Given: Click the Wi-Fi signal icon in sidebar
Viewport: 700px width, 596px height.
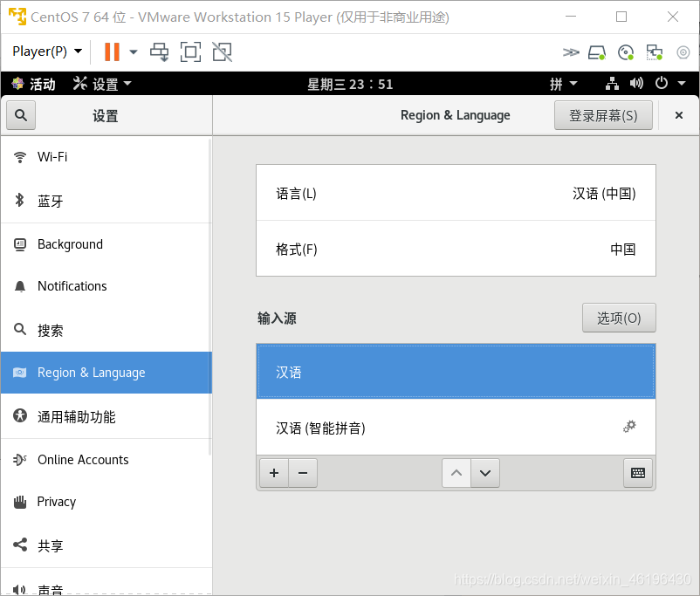Looking at the screenshot, I should tap(20, 157).
